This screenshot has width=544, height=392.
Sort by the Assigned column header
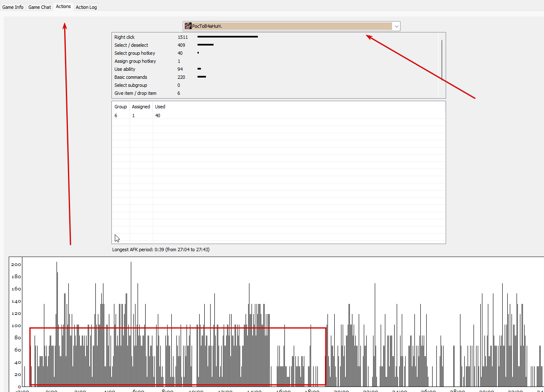coord(141,107)
